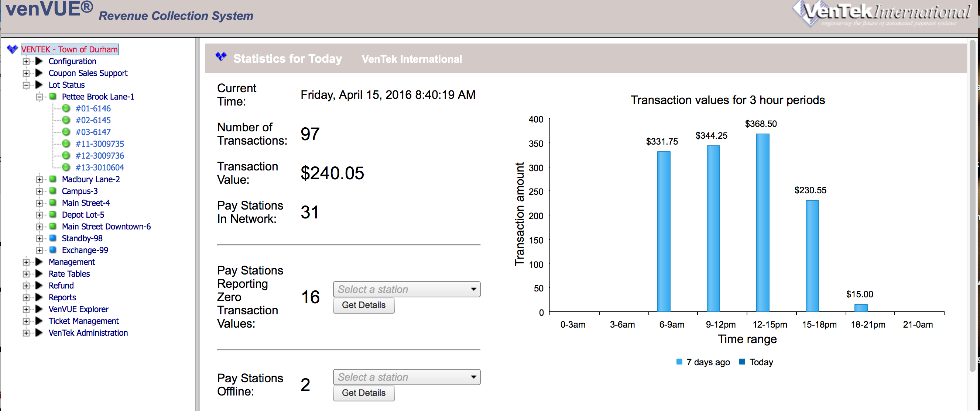Click the VenTek logo icon beside the tree root
980x411 pixels.
[x=12, y=49]
